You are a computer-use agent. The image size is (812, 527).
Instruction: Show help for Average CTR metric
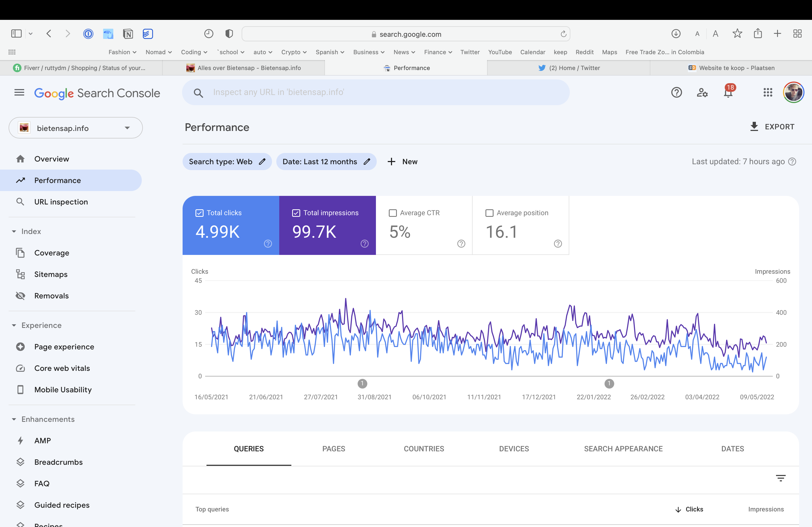click(461, 243)
